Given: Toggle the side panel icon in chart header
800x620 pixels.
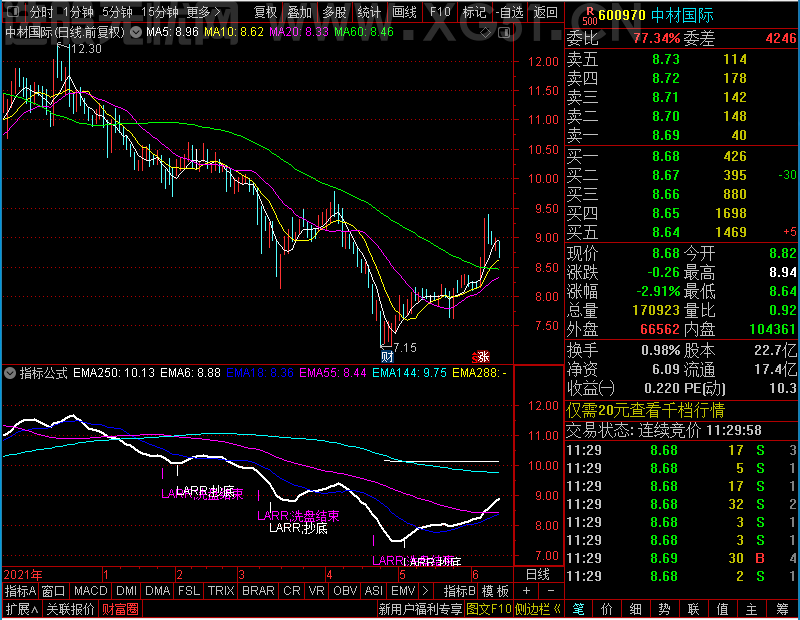Looking at the screenshot, I should [504, 33].
